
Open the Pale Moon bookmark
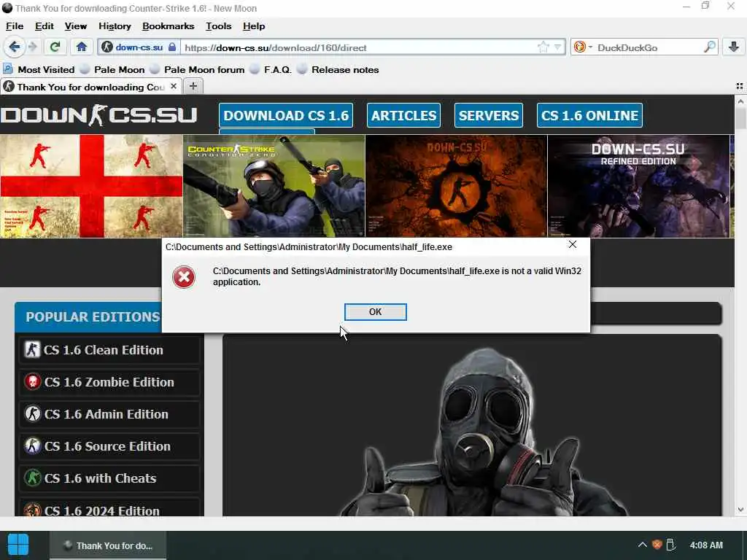(112, 69)
